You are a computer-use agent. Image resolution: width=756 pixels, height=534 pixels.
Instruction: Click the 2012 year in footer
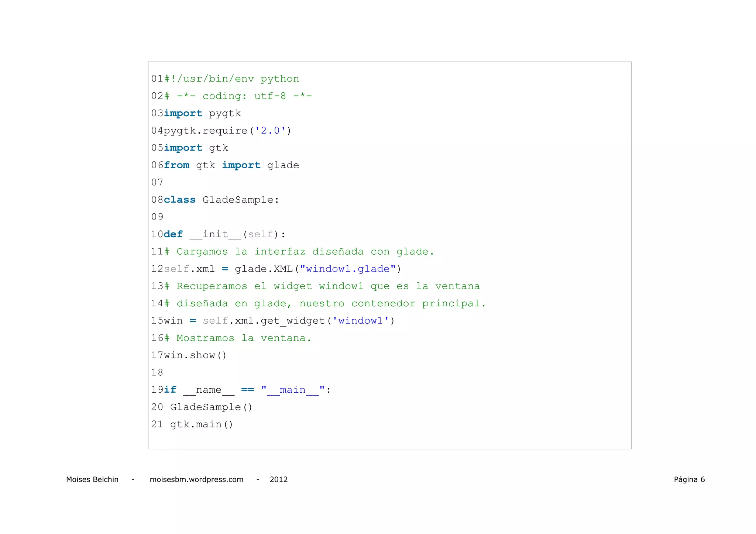pyautogui.click(x=278, y=479)
